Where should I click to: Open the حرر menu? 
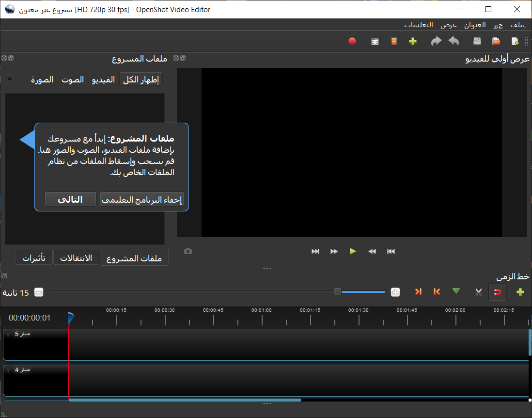click(498, 25)
